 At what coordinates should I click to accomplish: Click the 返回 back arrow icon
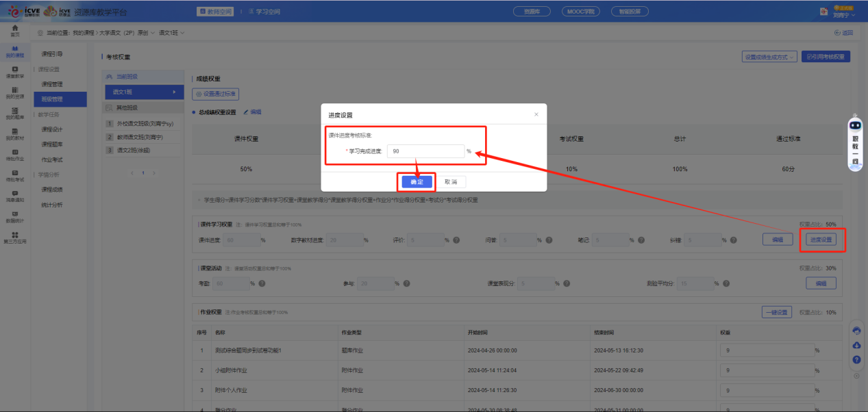(837, 33)
